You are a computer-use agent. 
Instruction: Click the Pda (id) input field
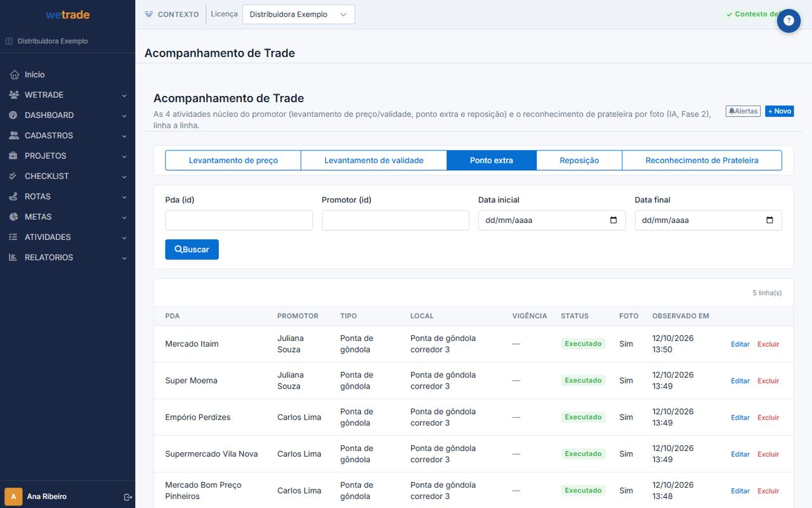tap(239, 220)
